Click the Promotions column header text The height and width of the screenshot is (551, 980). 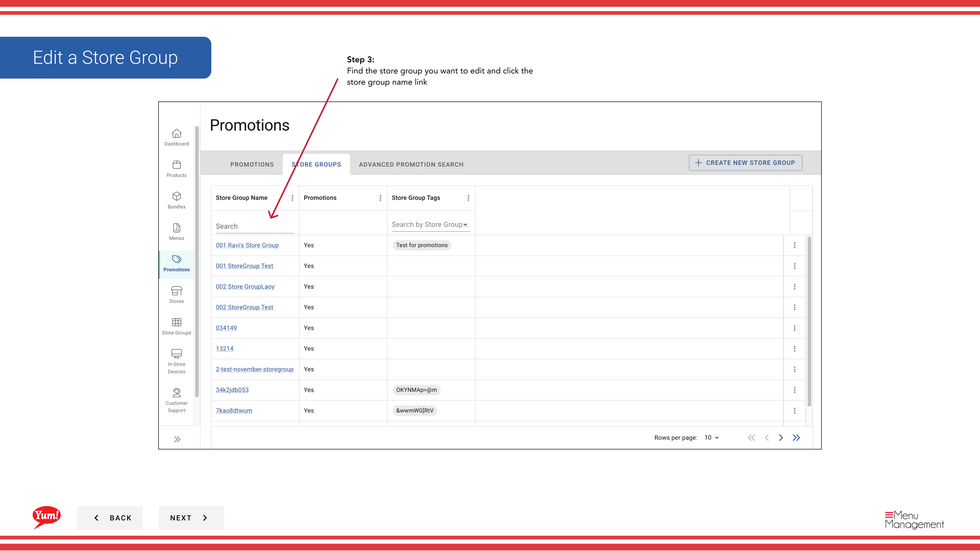[x=320, y=198]
